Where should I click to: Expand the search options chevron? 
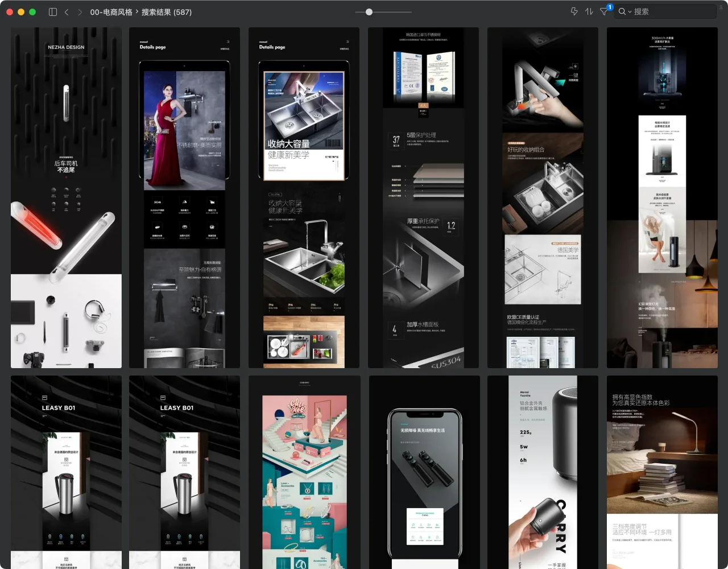pyautogui.click(x=630, y=12)
